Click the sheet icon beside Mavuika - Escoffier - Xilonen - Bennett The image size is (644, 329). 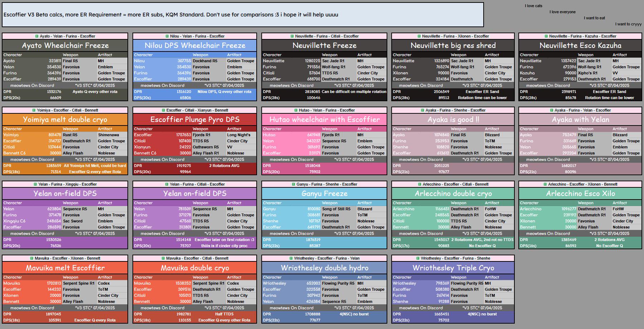point(32,258)
